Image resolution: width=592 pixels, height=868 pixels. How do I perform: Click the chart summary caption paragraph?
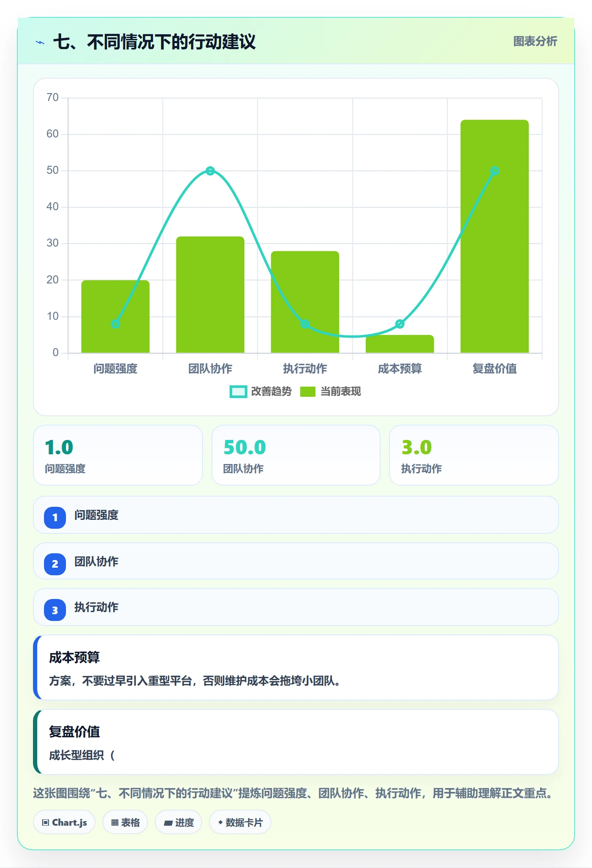click(293, 793)
